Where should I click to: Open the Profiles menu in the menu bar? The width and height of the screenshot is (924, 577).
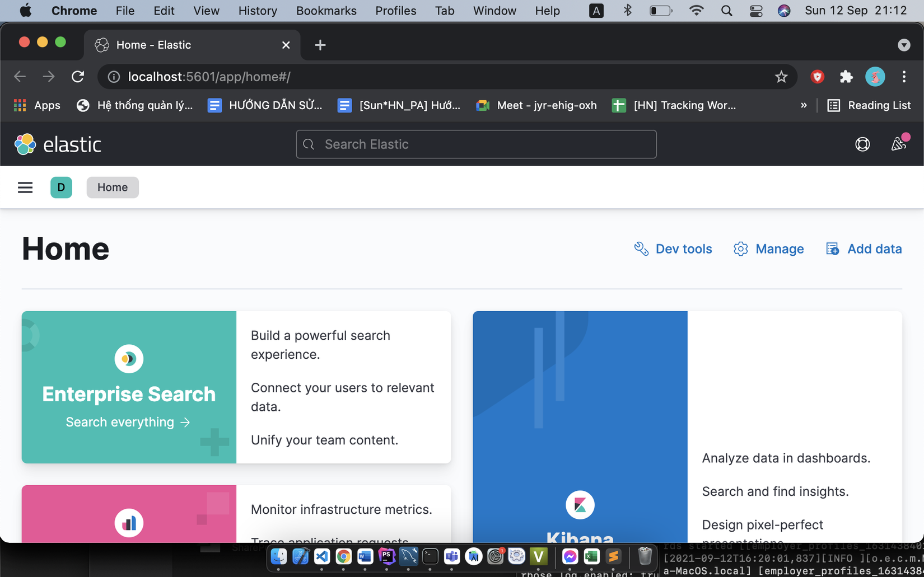396,11
